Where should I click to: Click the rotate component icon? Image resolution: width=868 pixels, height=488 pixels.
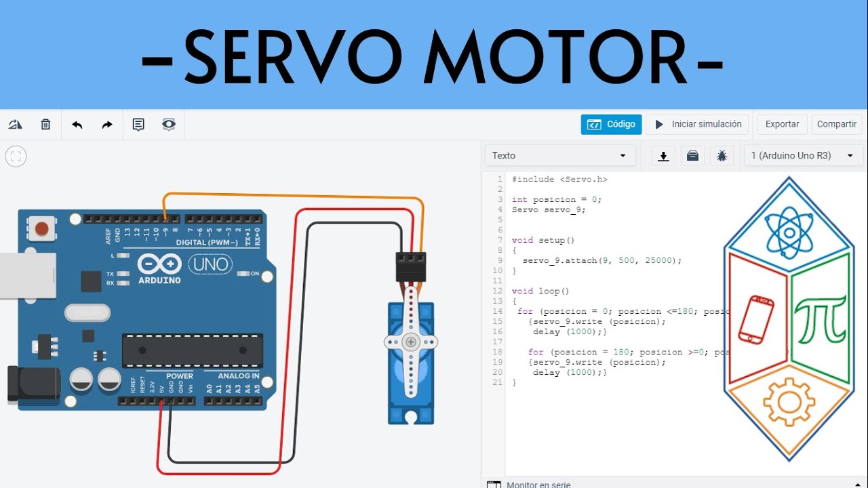point(16,125)
